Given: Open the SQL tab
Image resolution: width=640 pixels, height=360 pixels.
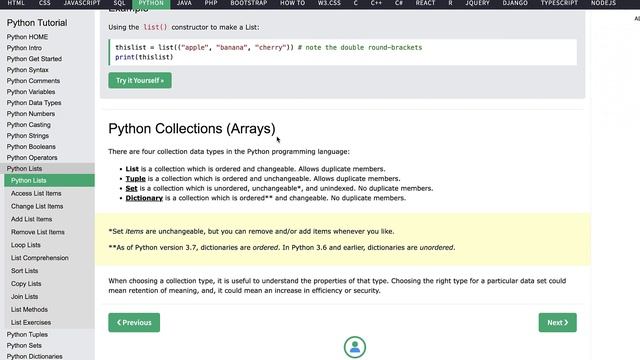Looking at the screenshot, I should (120, 3).
